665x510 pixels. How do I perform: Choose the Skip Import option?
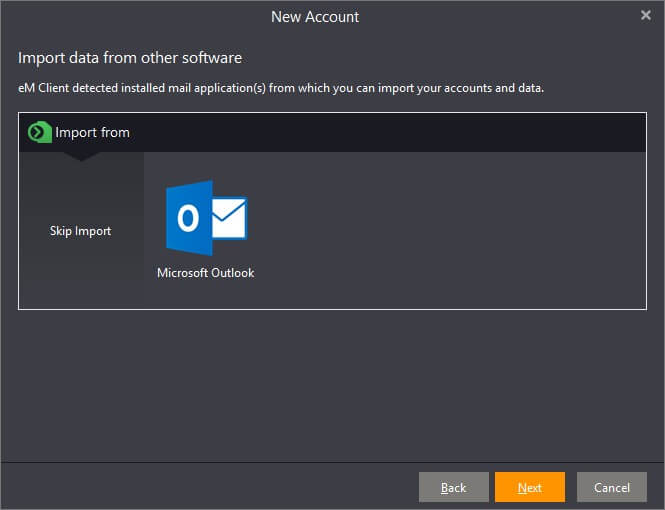[81, 231]
